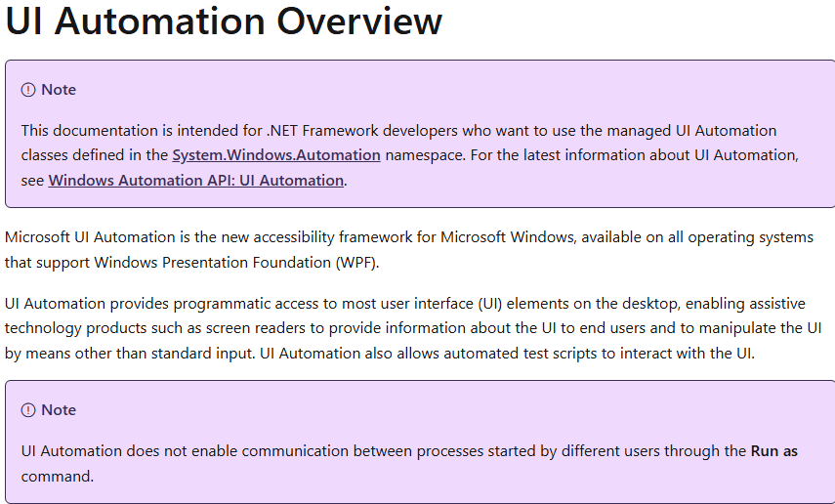Viewport: 835px width, 504px height.
Task: Open the System.Windows.Automation namespace link
Action: point(276,155)
